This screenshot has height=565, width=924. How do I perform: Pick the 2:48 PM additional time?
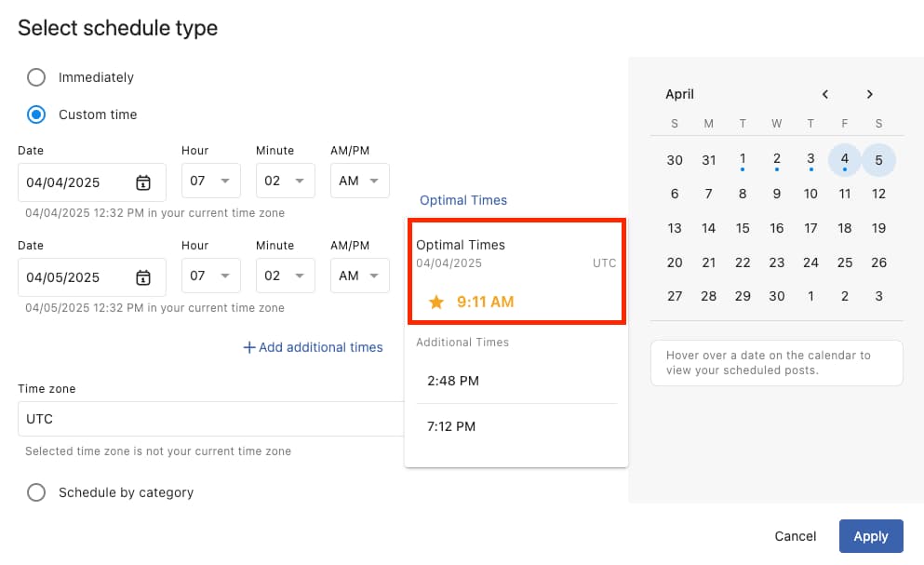(x=453, y=381)
